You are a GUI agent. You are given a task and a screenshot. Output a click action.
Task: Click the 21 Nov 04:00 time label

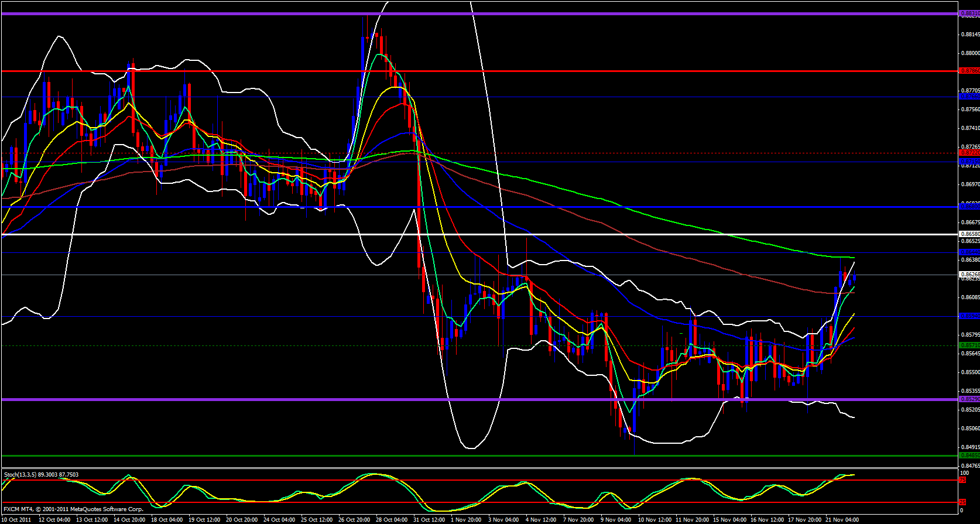pos(842,520)
